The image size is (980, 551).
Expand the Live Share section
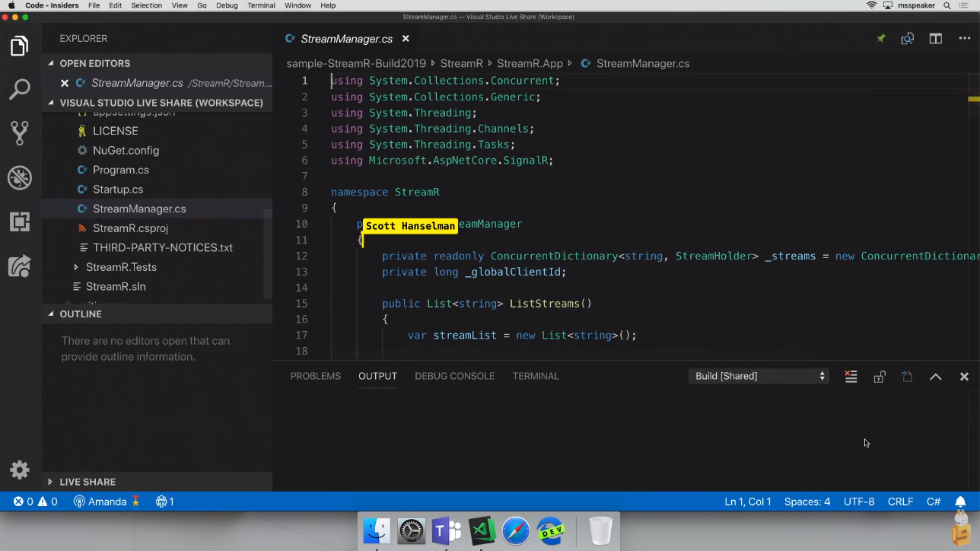point(87,482)
